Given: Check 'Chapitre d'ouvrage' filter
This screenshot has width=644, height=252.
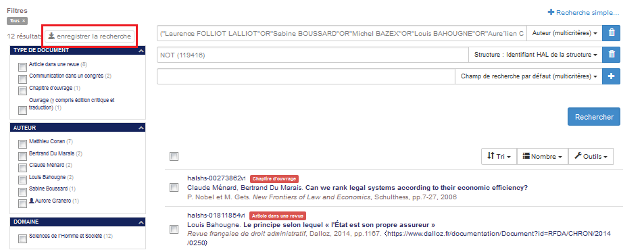Looking at the screenshot, I should [23, 91].
